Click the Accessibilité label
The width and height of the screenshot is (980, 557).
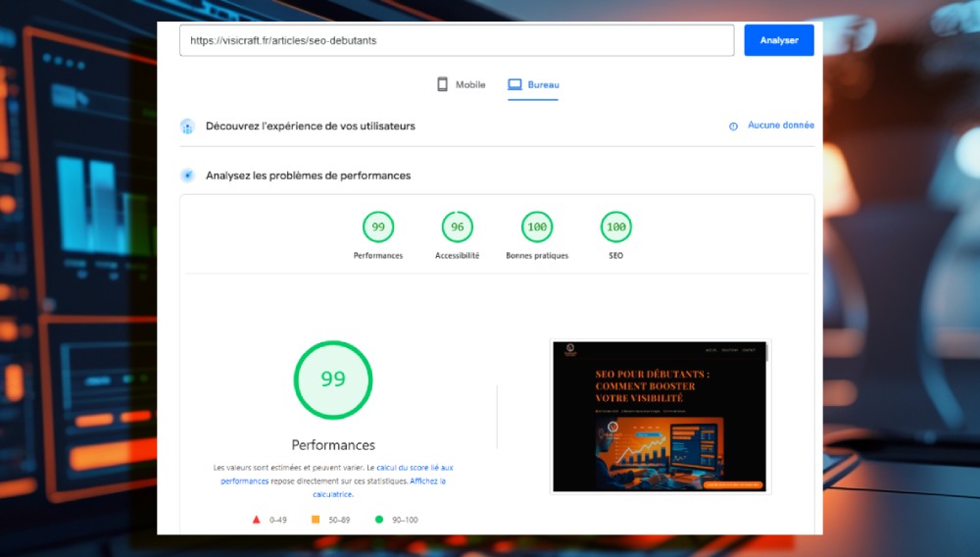(458, 256)
